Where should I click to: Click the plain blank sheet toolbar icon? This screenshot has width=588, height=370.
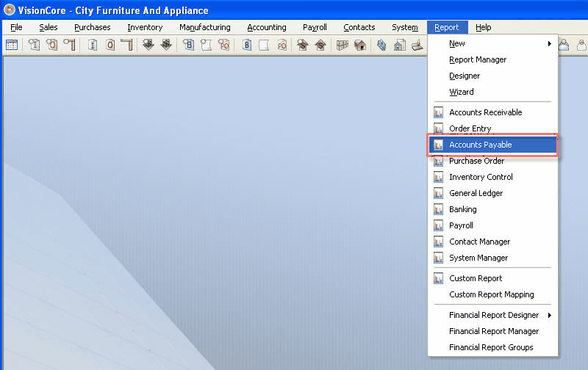[x=264, y=45]
